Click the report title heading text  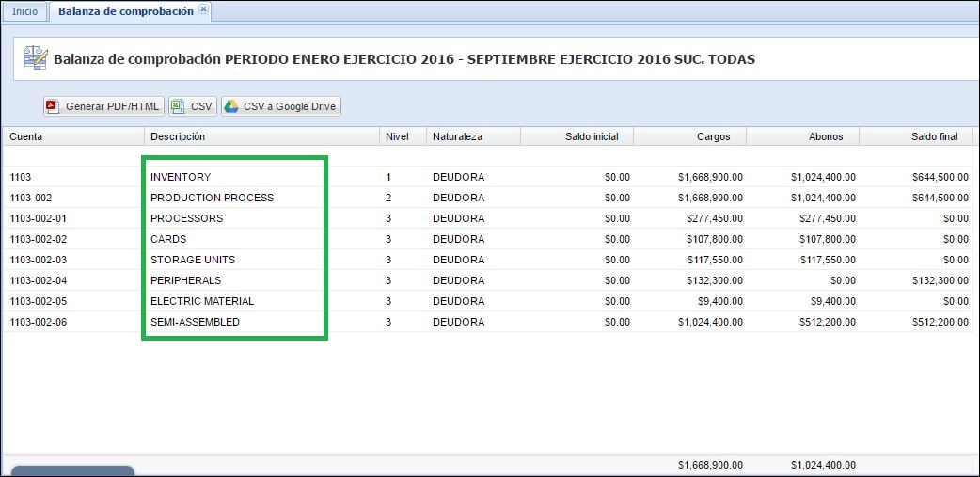[404, 59]
